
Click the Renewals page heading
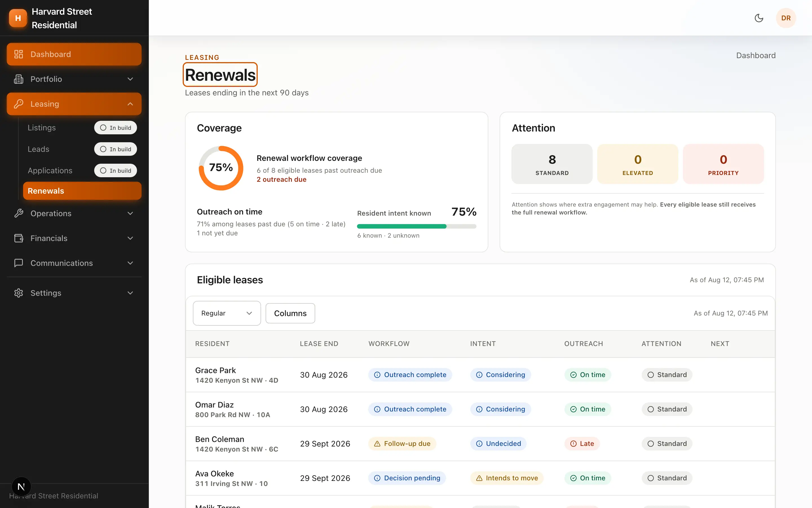pyautogui.click(x=220, y=75)
